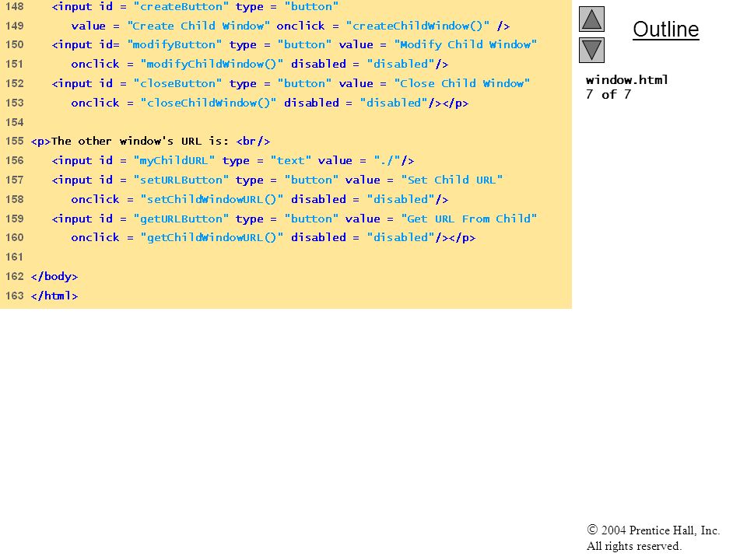Click the "disabled" string on line 153
Viewport: 747px width, 560px height.
394,103
